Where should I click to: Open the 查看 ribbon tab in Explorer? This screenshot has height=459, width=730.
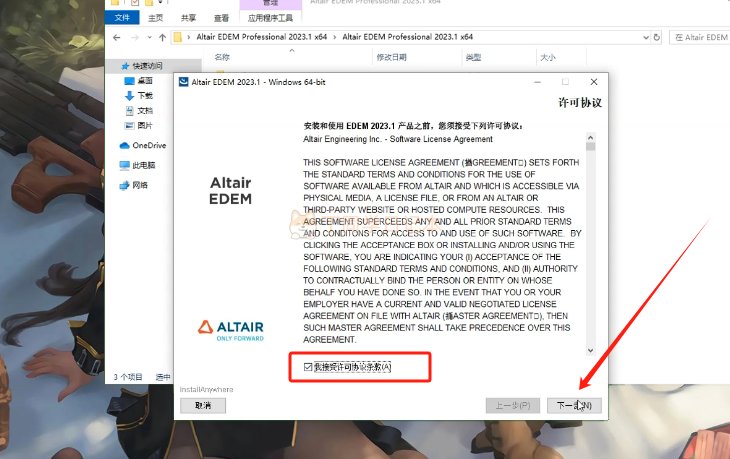pyautogui.click(x=221, y=18)
